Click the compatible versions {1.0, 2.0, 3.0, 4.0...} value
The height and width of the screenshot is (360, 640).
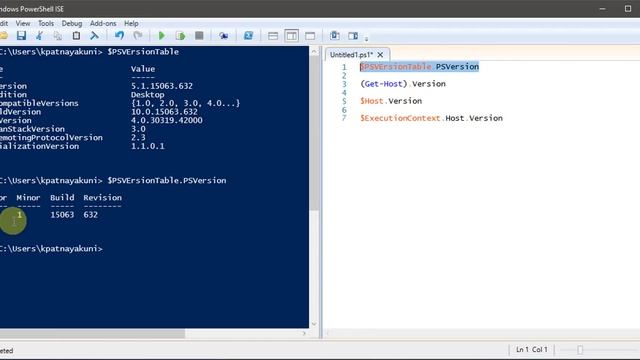tap(185, 103)
